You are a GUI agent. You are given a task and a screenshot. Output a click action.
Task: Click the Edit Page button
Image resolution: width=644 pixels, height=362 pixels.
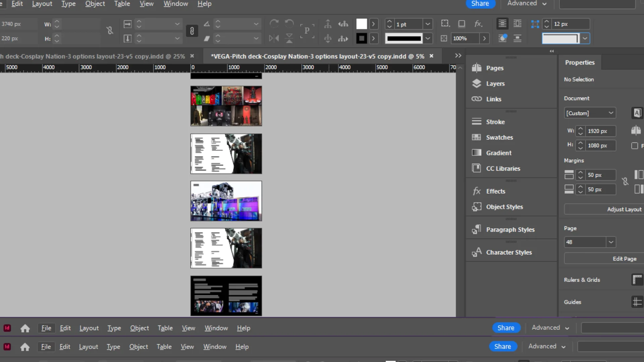(x=624, y=258)
